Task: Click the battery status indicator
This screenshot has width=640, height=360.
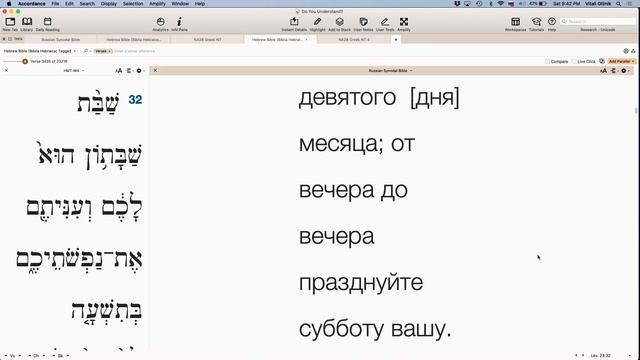Action: coord(538,4)
